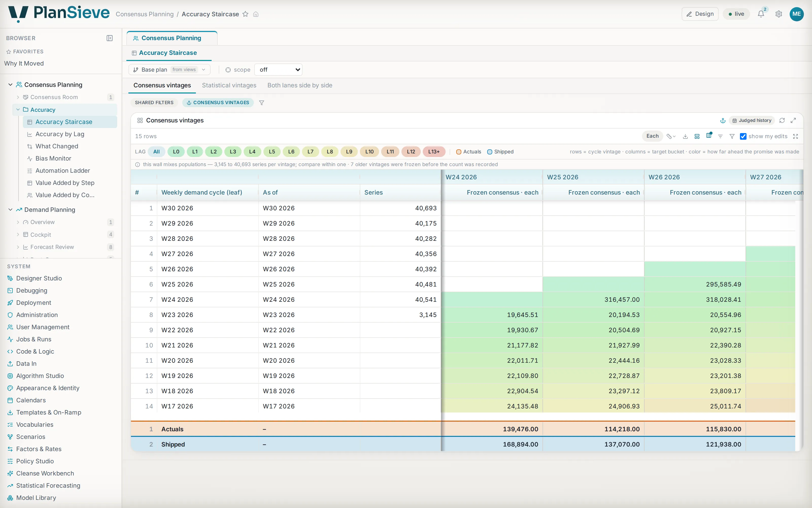Open the Base plan dropdown
Viewport: 812px width, 508px height.
pos(170,70)
